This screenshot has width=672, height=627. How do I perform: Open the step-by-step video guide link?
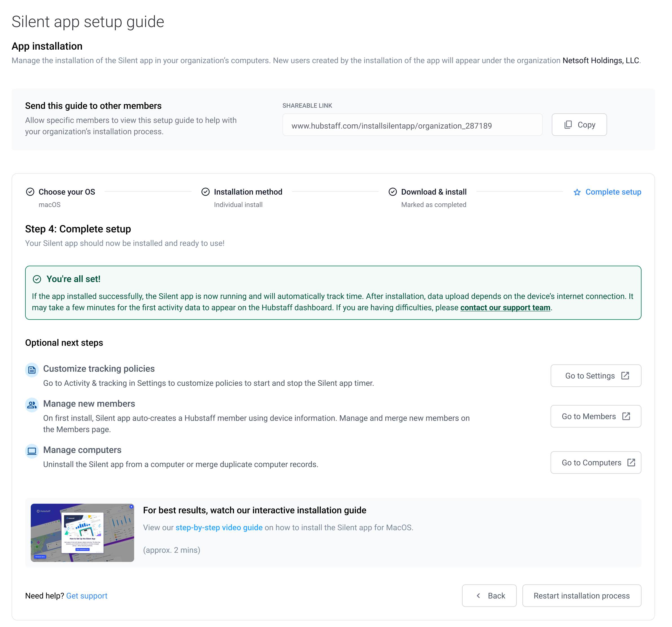[x=219, y=527]
